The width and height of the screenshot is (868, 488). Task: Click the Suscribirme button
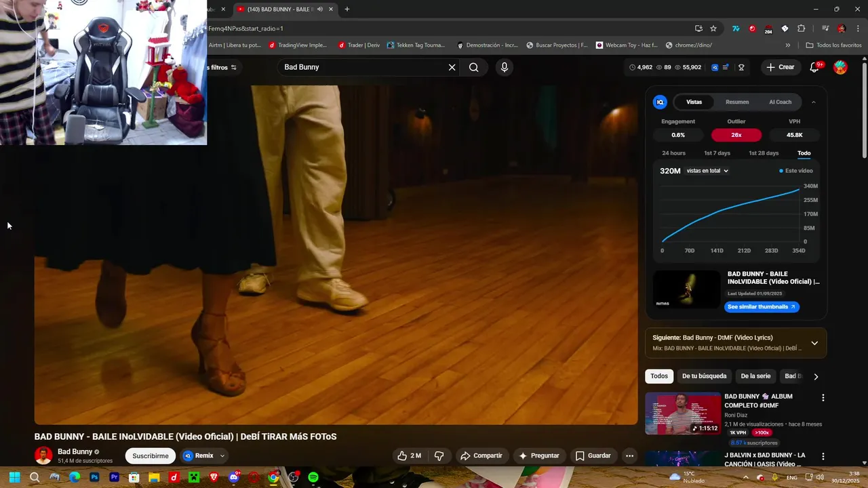151,456
